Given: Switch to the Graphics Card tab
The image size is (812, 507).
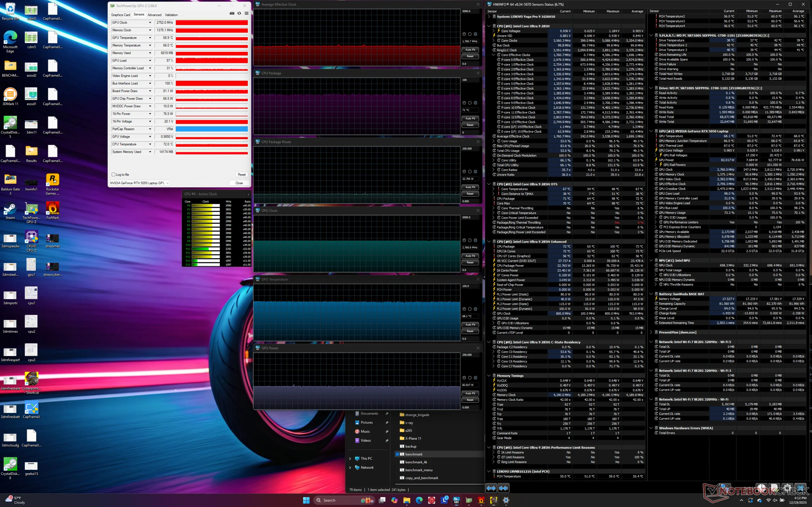Looking at the screenshot, I should [121, 15].
